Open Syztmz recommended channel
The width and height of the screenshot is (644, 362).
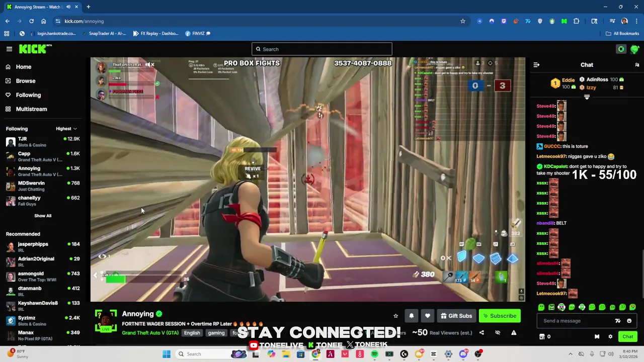point(43,321)
